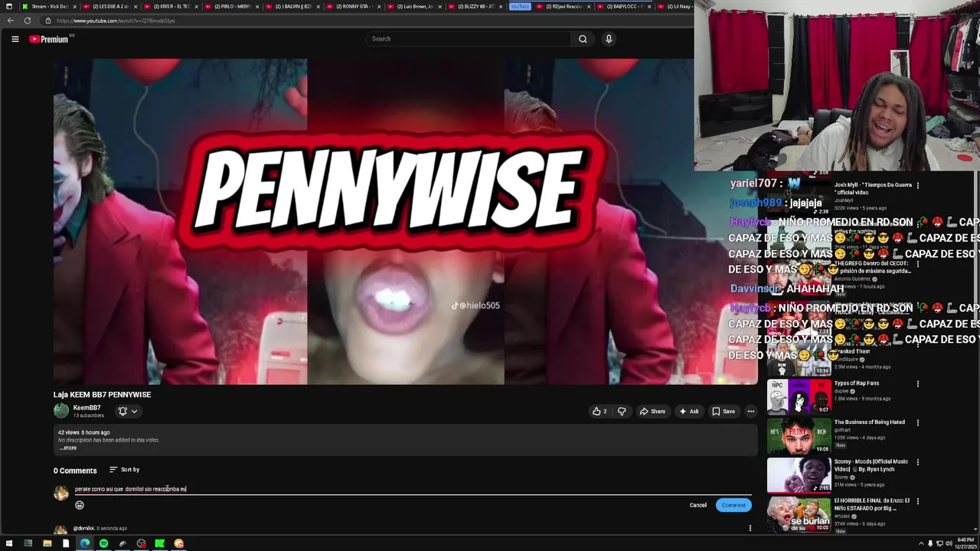
Task: Go to YouTube Premium home logo
Action: click(x=50, y=39)
